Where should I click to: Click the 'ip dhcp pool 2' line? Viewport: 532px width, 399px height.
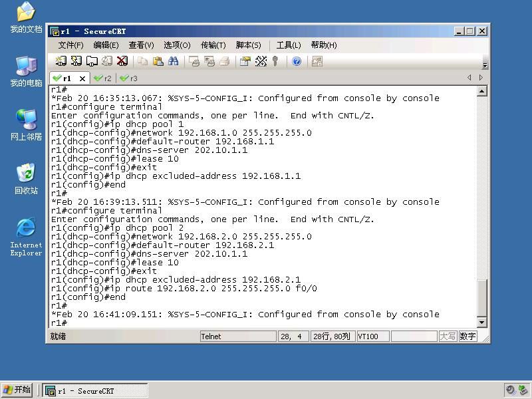tap(118, 228)
